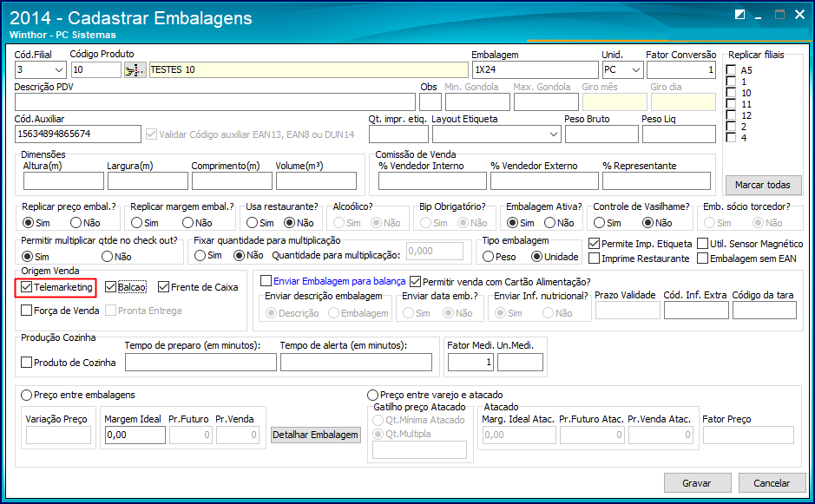Enable Força de Venda checkbox
The width and height of the screenshot is (815, 504).
(27, 311)
